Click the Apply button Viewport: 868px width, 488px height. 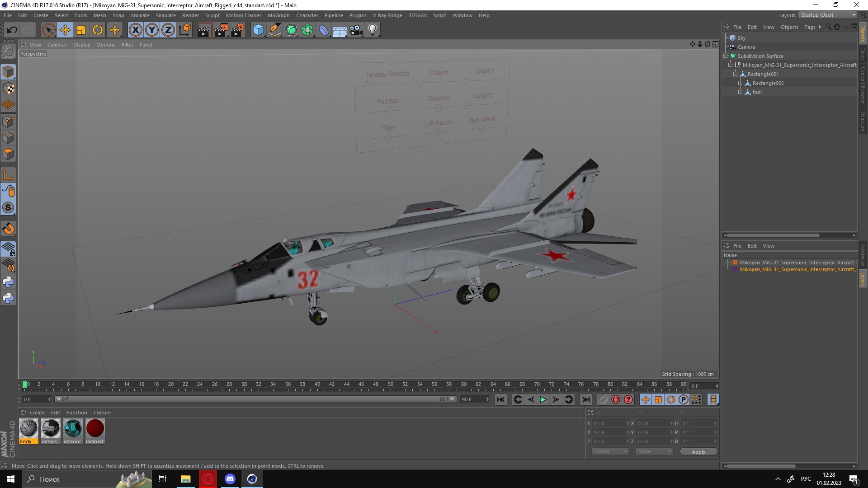698,452
